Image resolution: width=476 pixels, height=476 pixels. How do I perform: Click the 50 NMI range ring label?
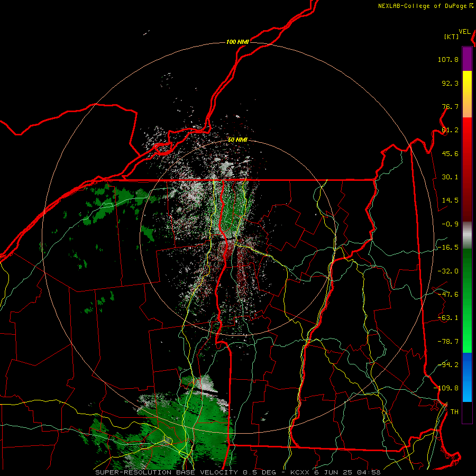tap(237, 140)
